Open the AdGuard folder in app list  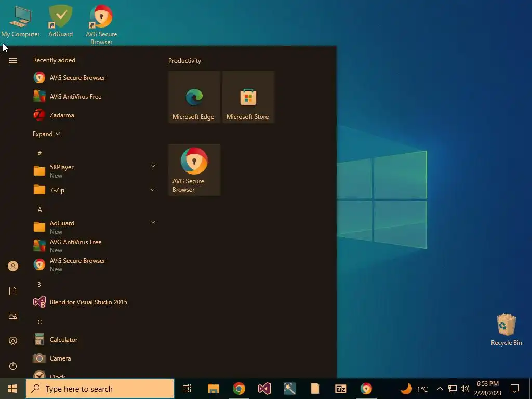95,227
